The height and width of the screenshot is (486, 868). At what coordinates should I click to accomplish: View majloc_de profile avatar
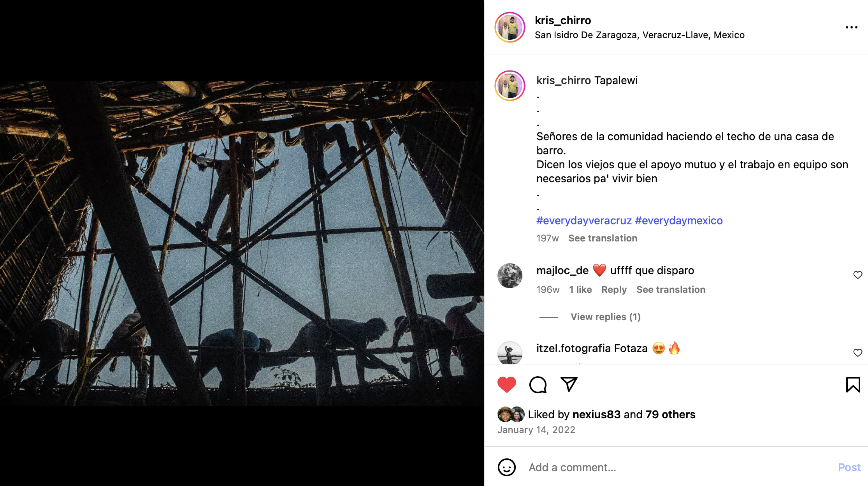(510, 275)
